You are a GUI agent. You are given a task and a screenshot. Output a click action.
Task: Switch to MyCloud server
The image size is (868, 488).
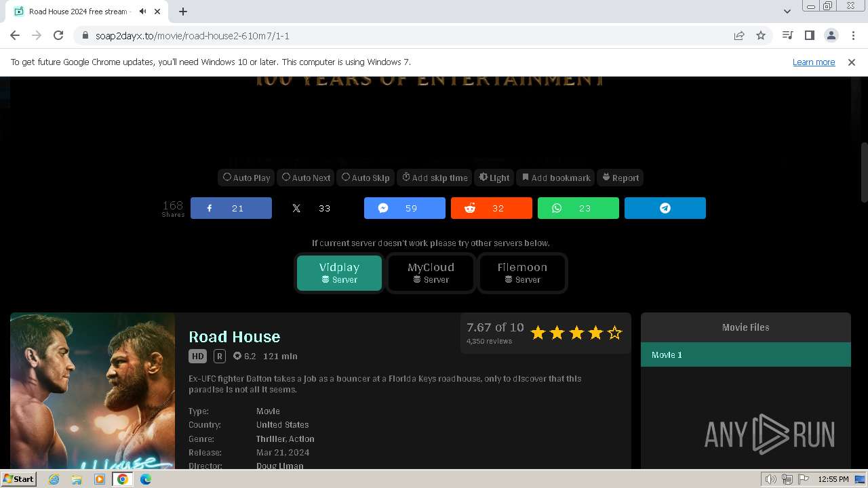[x=431, y=272]
